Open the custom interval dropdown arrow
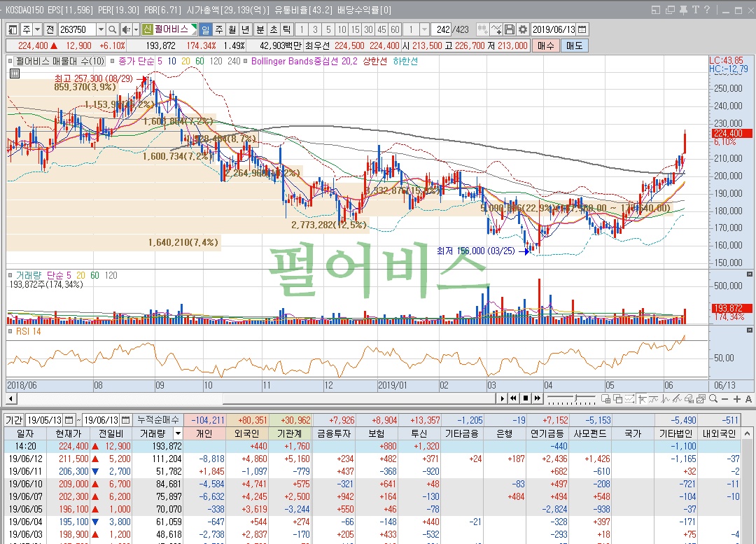Viewport: 756px width, 544px height. pyautogui.click(x=424, y=29)
